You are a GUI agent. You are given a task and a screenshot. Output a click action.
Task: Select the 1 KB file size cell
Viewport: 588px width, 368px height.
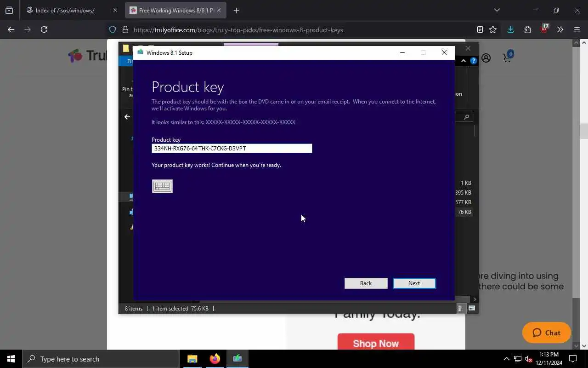pos(466,183)
